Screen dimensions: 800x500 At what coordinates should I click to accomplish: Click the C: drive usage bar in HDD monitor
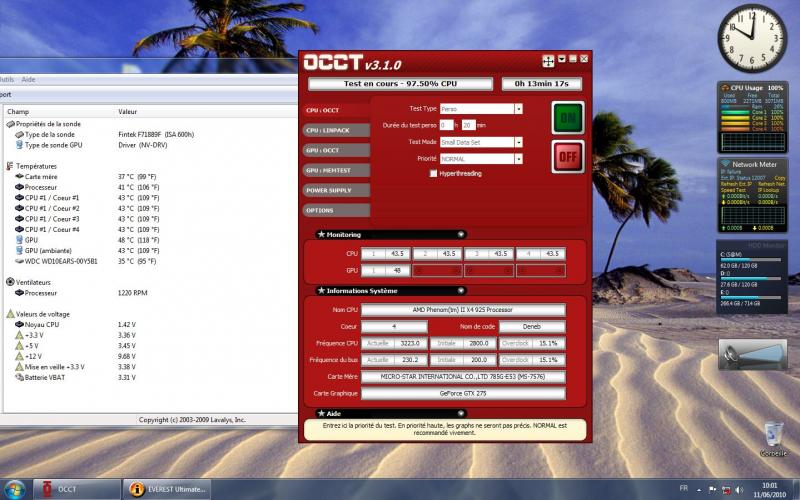(x=750, y=260)
